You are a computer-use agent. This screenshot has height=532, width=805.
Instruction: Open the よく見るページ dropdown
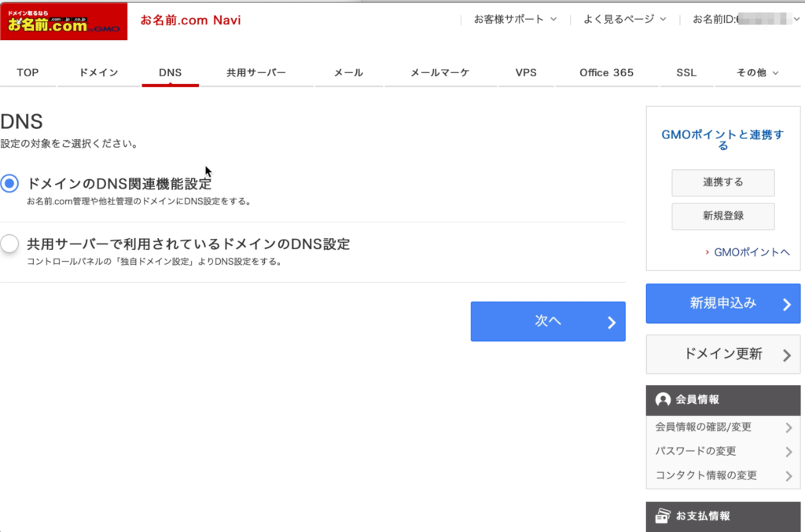624,19
